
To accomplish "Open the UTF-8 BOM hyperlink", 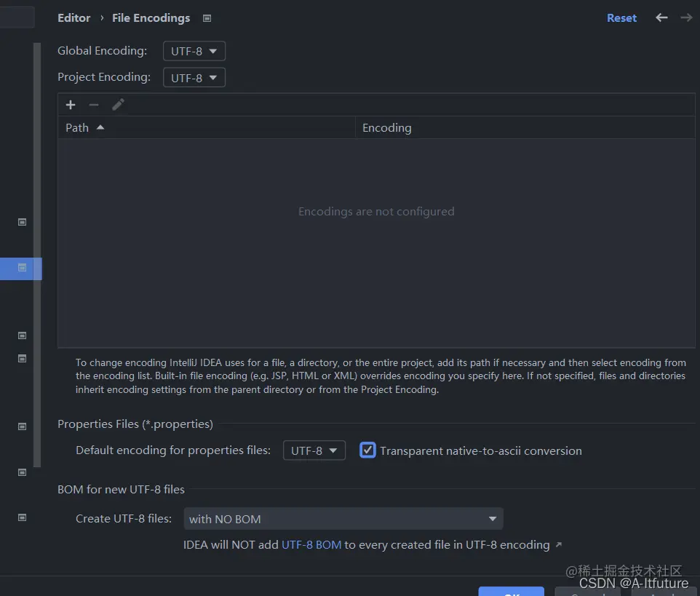I will click(x=311, y=544).
